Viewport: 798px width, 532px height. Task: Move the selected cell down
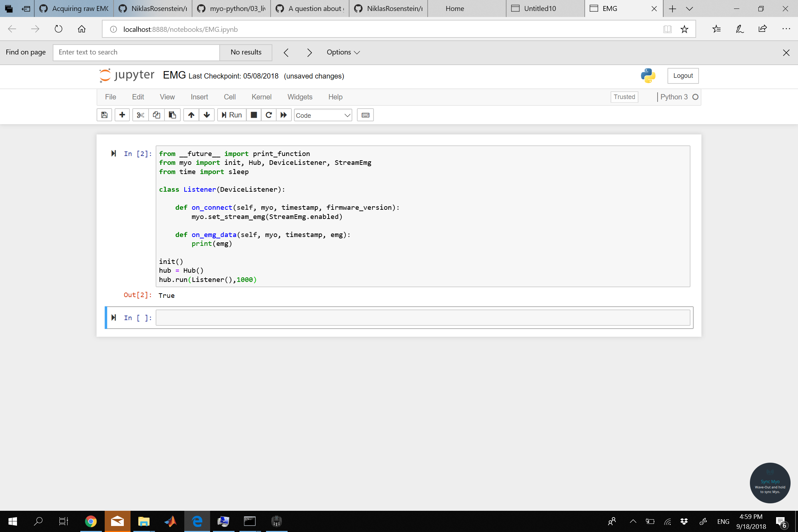click(207, 115)
